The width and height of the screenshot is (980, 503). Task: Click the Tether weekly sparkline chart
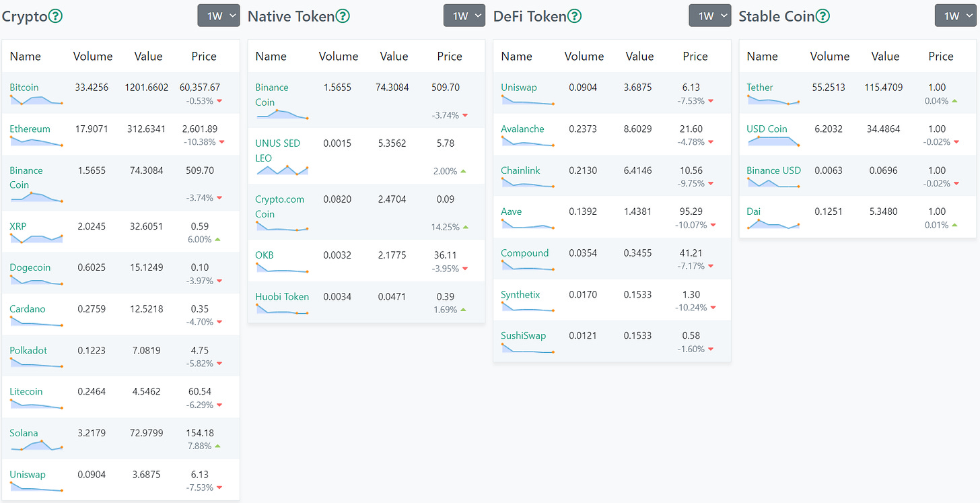pos(773,100)
